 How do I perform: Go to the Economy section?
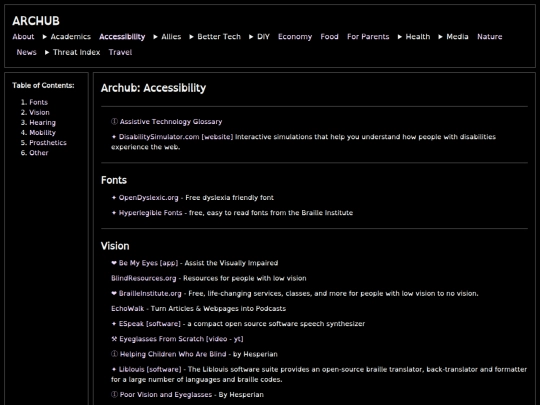click(295, 37)
